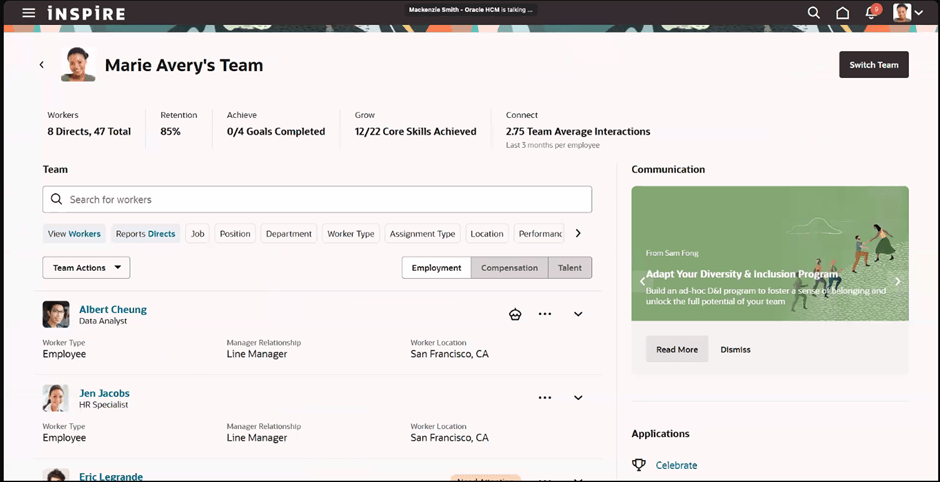Click Read More on the communication card
Screen dimensions: 940x482
click(x=677, y=349)
